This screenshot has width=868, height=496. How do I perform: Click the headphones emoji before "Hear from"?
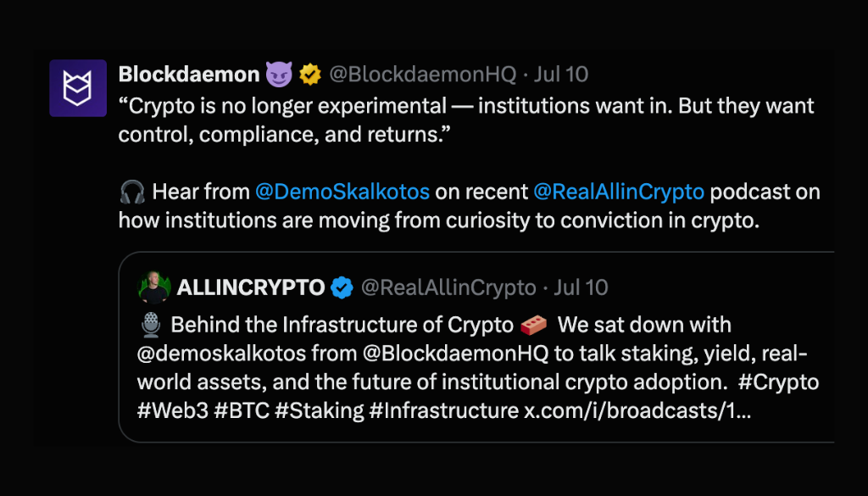[x=132, y=192]
